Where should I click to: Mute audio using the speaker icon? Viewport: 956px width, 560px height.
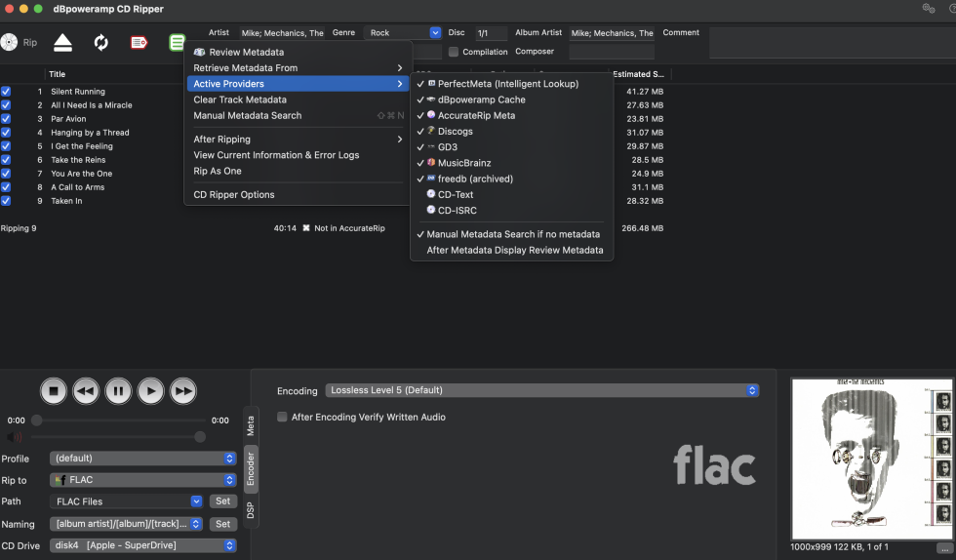click(14, 437)
